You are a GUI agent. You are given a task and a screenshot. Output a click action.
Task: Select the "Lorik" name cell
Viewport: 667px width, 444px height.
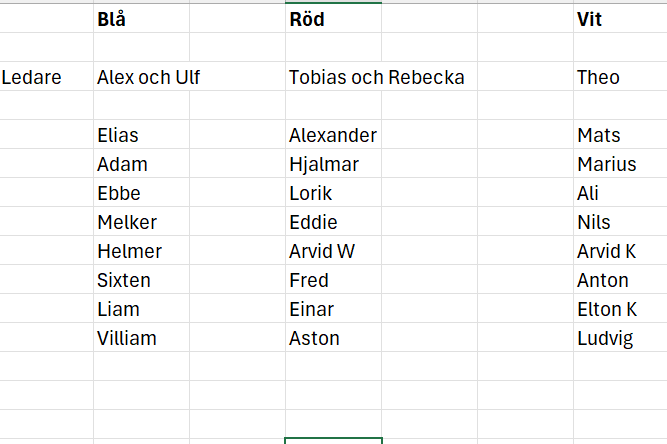point(310,193)
